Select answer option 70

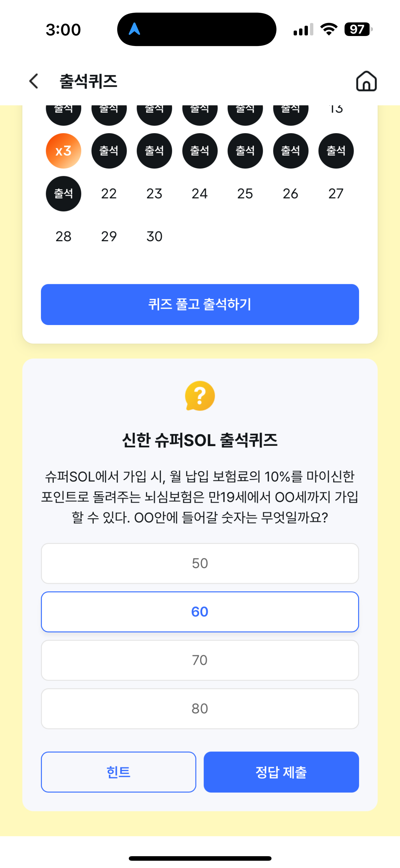pos(200,660)
